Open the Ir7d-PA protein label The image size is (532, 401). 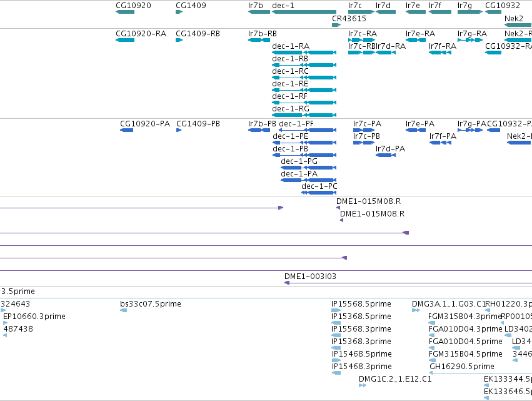click(390, 149)
